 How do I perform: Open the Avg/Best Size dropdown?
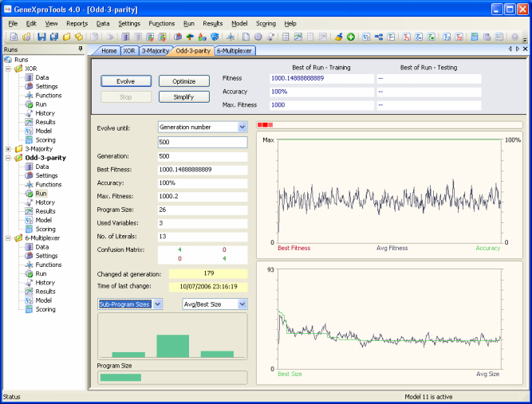pyautogui.click(x=242, y=304)
